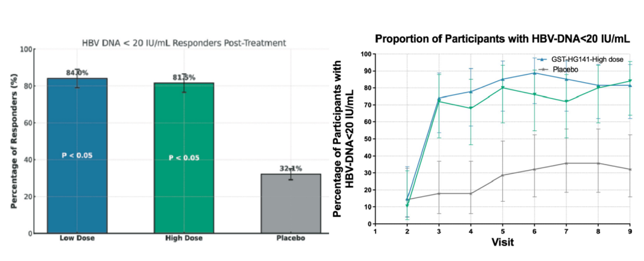The height and width of the screenshot is (261, 644).
Task: Click the green line data point at visit 5
Action: tap(502, 88)
